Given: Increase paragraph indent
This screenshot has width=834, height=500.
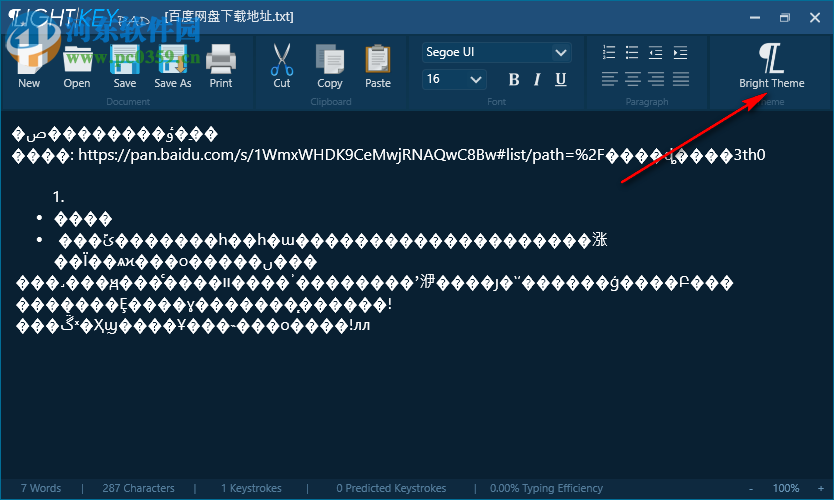Looking at the screenshot, I should point(680,52).
